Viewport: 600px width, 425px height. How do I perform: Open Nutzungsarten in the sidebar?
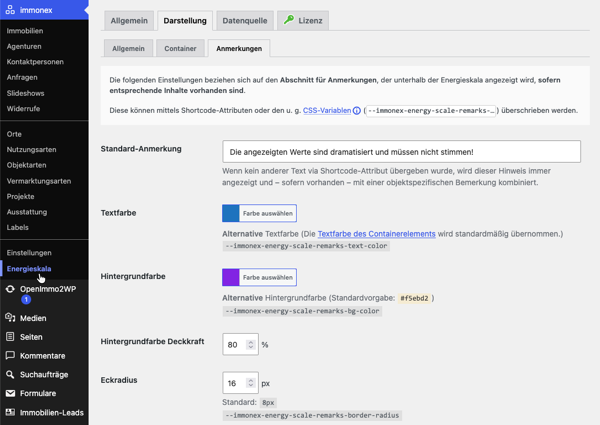31,150
